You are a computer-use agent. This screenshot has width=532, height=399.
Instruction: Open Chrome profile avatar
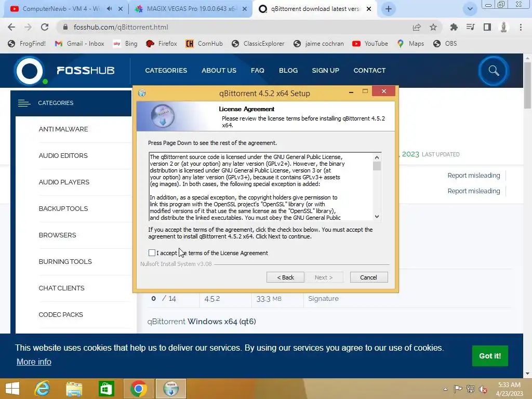504,27
